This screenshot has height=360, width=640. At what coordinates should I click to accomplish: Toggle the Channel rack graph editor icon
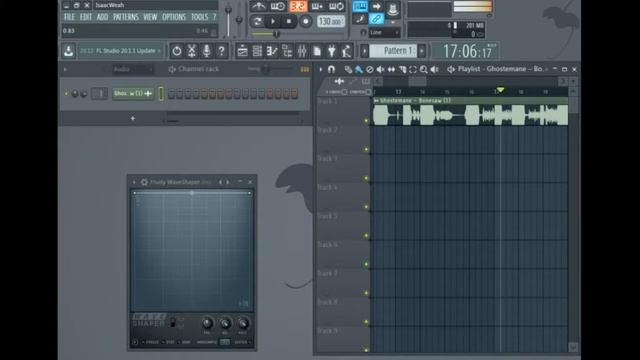pyautogui.click(x=305, y=70)
